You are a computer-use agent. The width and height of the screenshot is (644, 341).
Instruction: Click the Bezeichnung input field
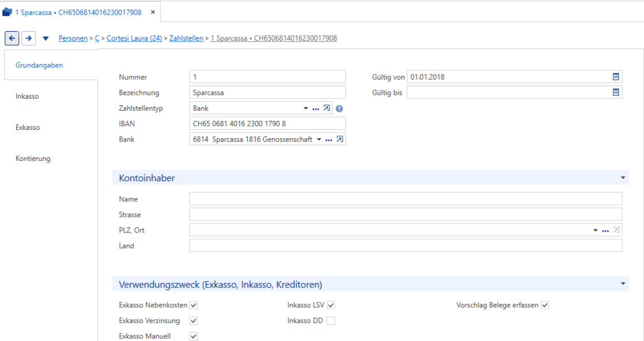click(x=267, y=92)
